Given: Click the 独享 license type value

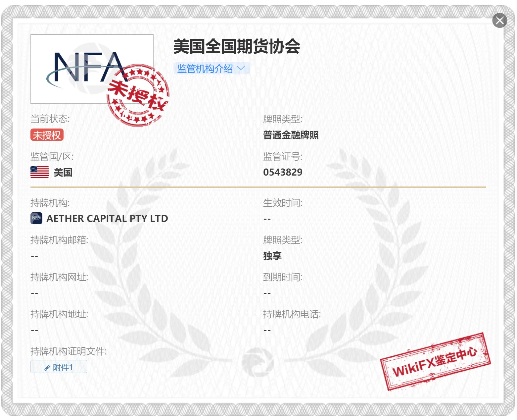Looking at the screenshot, I should pyautogui.click(x=272, y=256).
